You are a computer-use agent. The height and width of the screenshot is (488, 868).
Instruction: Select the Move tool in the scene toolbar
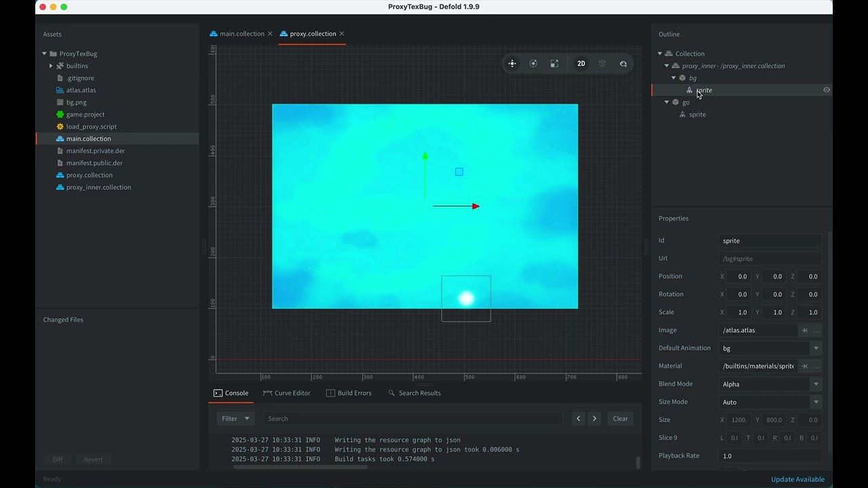point(512,64)
